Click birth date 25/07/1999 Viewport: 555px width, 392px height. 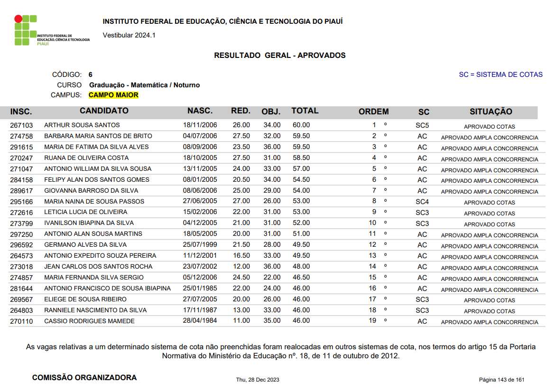200,245
